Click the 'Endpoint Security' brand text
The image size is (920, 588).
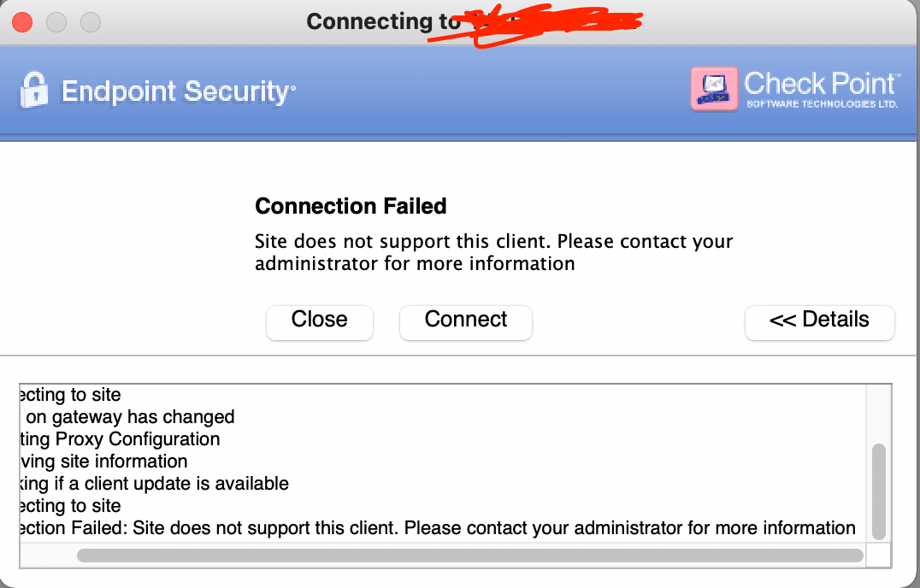pyautogui.click(x=174, y=91)
